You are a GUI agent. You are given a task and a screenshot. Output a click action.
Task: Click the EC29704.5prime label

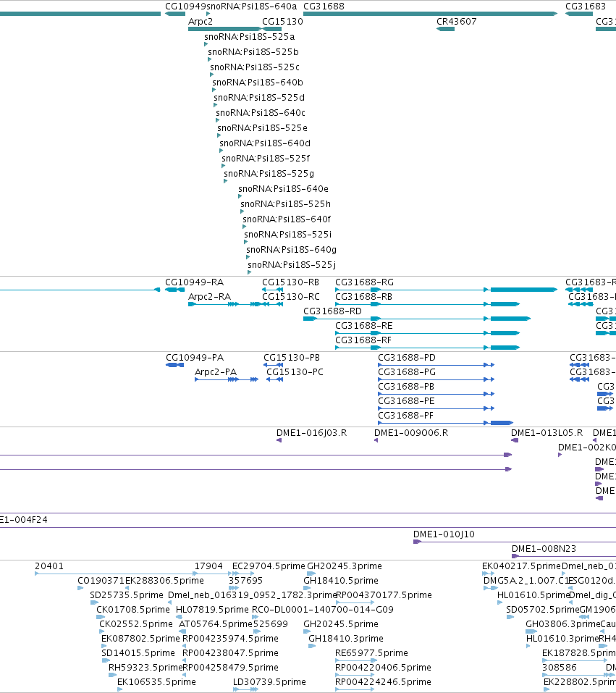tap(269, 566)
